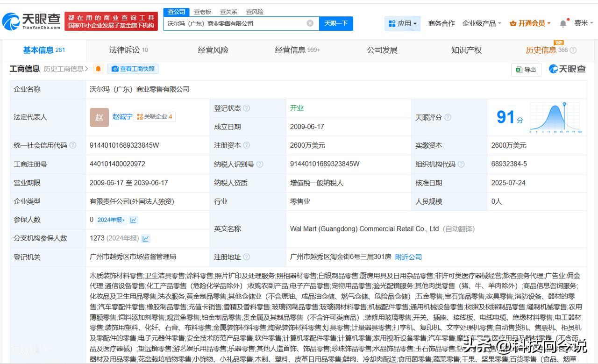Click the TianYanCha logo

point(31,21)
